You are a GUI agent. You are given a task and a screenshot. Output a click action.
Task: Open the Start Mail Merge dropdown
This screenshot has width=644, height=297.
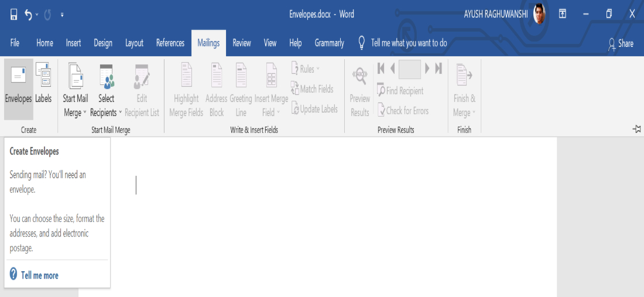tap(75, 88)
